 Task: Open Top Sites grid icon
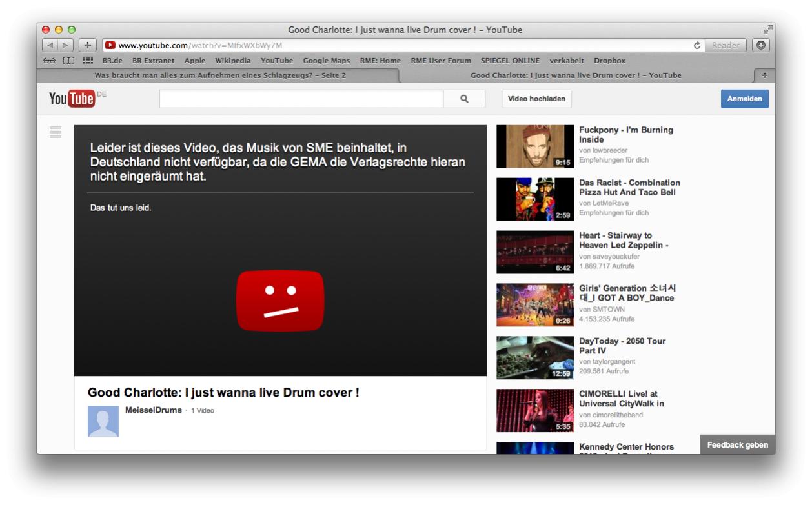click(x=87, y=61)
